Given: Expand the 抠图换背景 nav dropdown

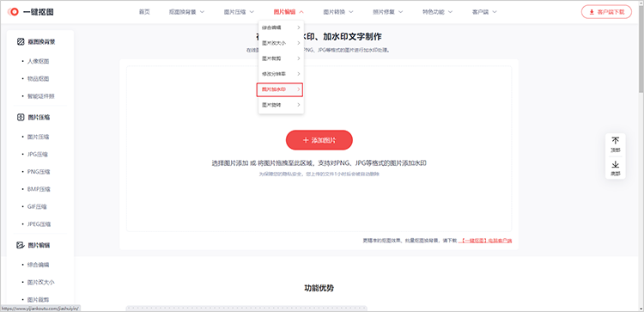Looking at the screenshot, I should [x=186, y=12].
